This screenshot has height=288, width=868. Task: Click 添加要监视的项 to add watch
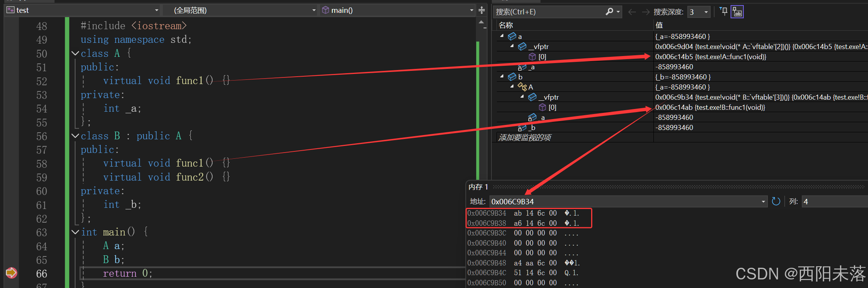click(x=525, y=137)
